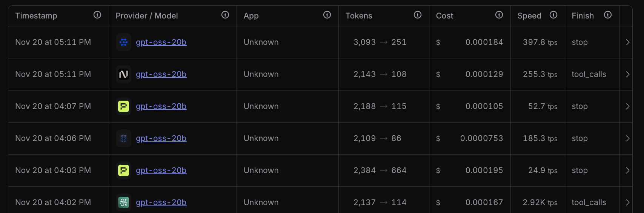Viewport: 644px width, 213px height.
Task: Expand the 255.3 tps row chevron
Action: coord(627,74)
